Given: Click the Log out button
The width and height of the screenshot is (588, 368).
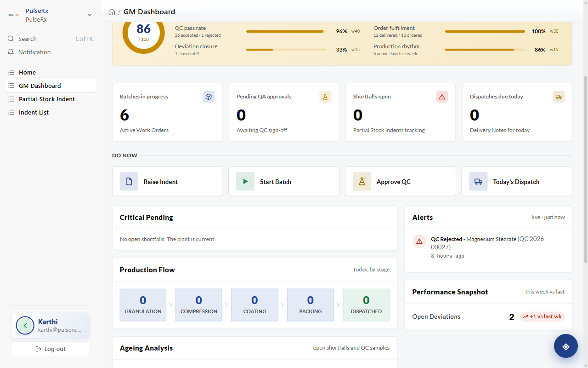Looking at the screenshot, I should pos(51,349).
